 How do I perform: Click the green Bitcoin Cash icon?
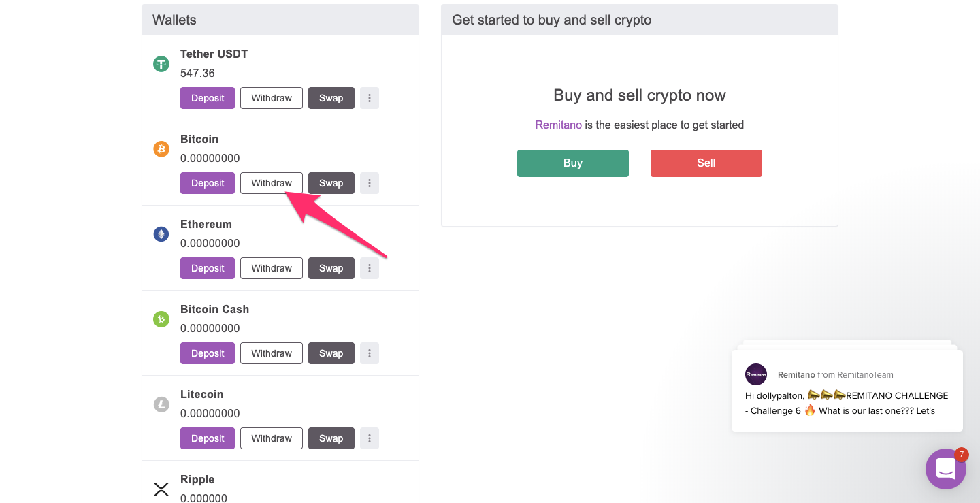161,319
